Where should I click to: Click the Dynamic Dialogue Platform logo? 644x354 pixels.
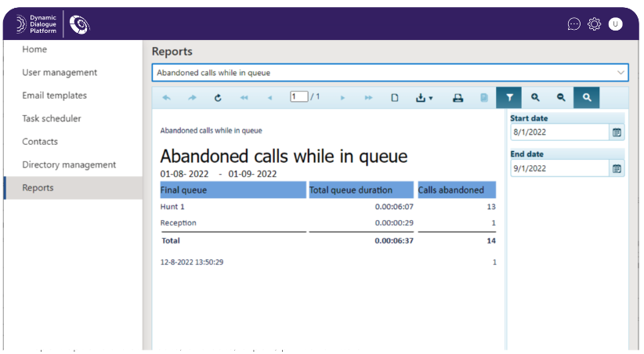(x=36, y=24)
